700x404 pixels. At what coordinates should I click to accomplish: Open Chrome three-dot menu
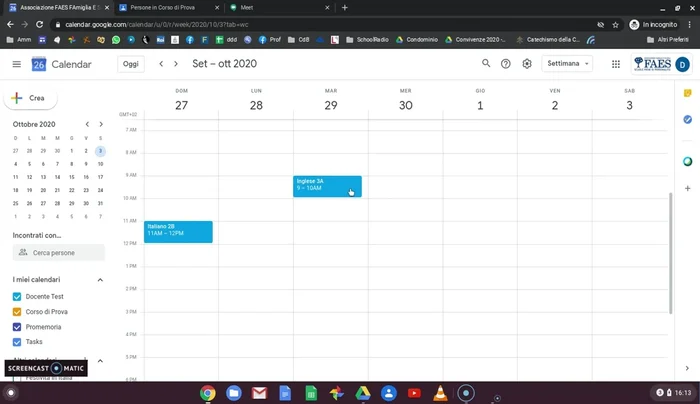tap(690, 25)
